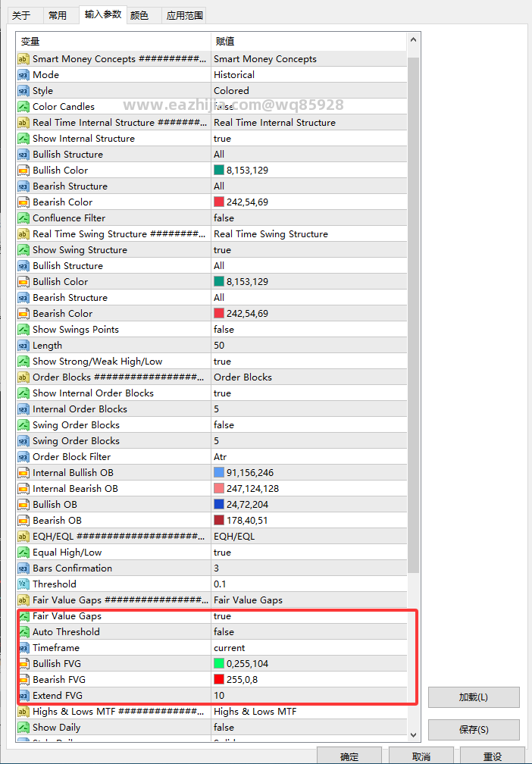The width and height of the screenshot is (532, 764).
Task: Click the boolean icon beside Show Internal Order Blocks
Action: [23, 393]
